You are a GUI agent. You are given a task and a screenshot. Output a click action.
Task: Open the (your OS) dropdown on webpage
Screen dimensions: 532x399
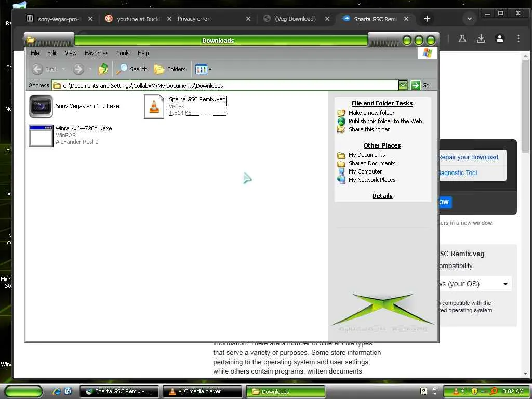475,284
